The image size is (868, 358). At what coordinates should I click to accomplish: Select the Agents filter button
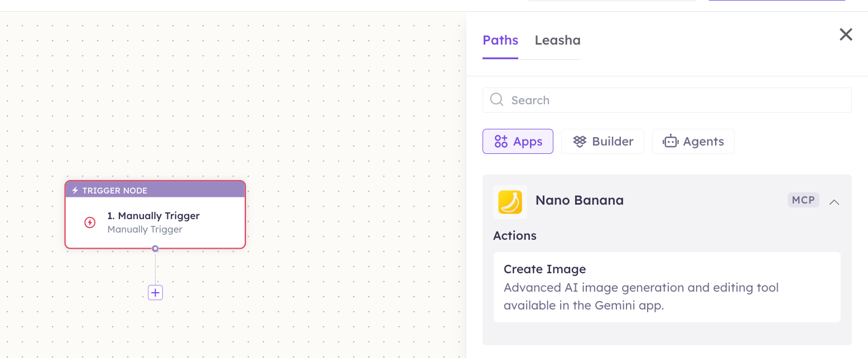tap(693, 141)
